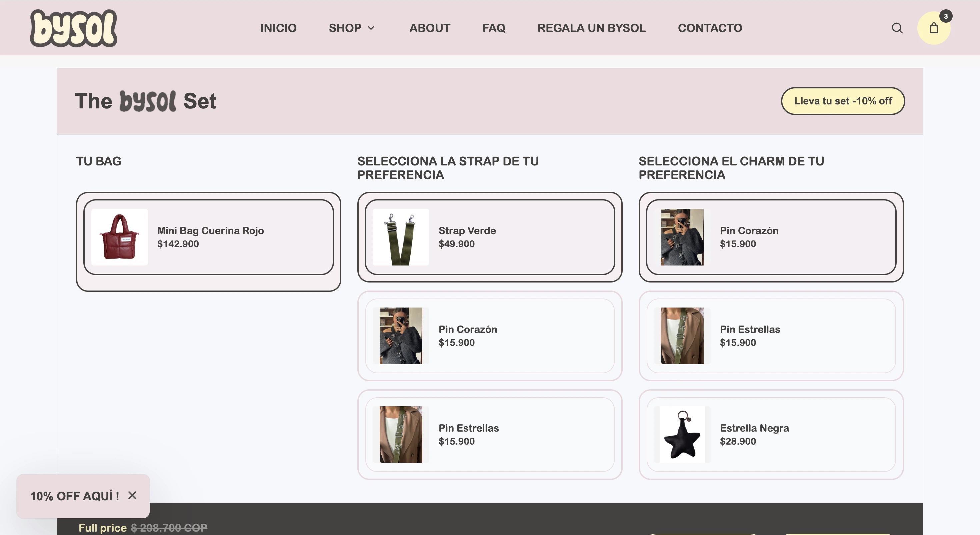Click the $28.900 Estrella Negra price

[x=738, y=441]
